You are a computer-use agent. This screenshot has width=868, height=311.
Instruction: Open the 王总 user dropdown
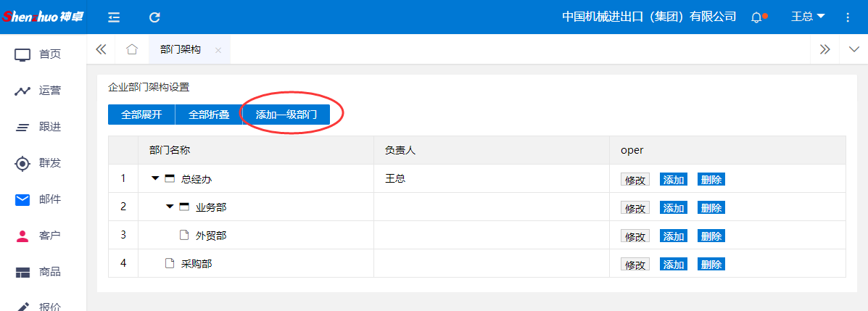click(808, 17)
